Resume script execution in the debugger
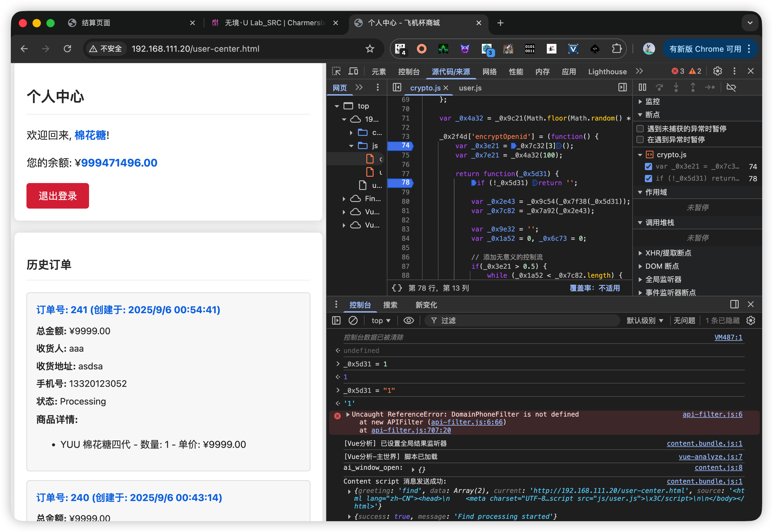 click(642, 87)
